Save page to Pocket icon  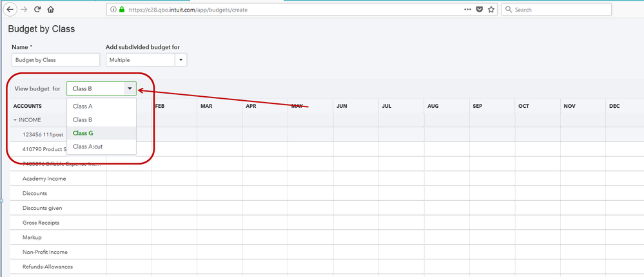click(x=480, y=9)
